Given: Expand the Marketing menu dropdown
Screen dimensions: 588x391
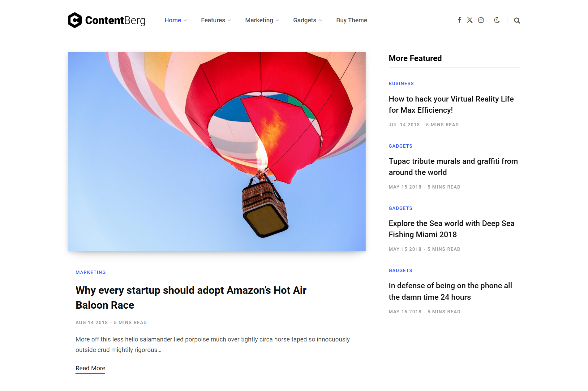Looking at the screenshot, I should (x=262, y=20).
